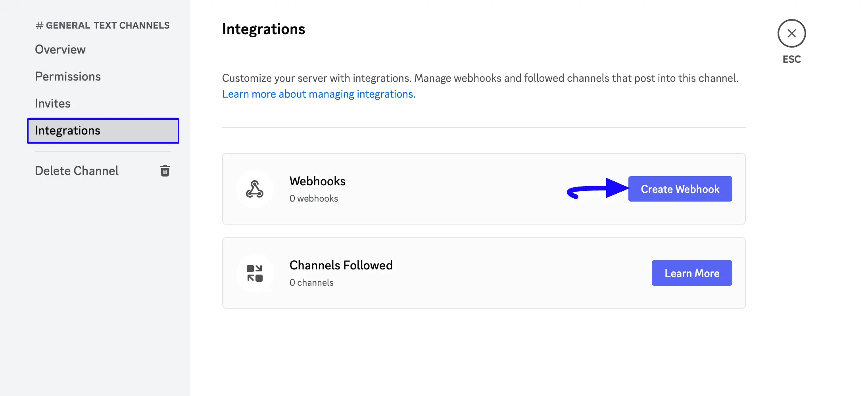Viewport: 868px width, 396px height.
Task: Open the Webhooks settings card
Action: 436,189
